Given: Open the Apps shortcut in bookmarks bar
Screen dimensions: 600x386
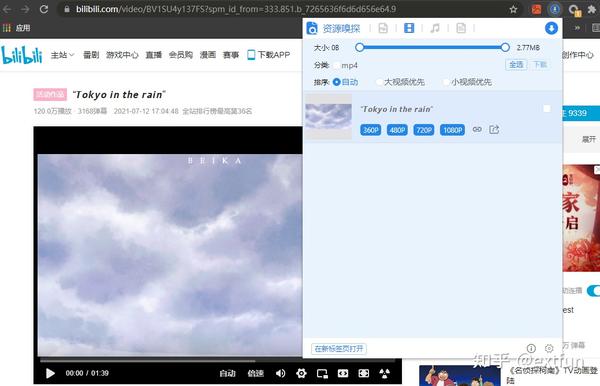Looking at the screenshot, I should [x=16, y=28].
